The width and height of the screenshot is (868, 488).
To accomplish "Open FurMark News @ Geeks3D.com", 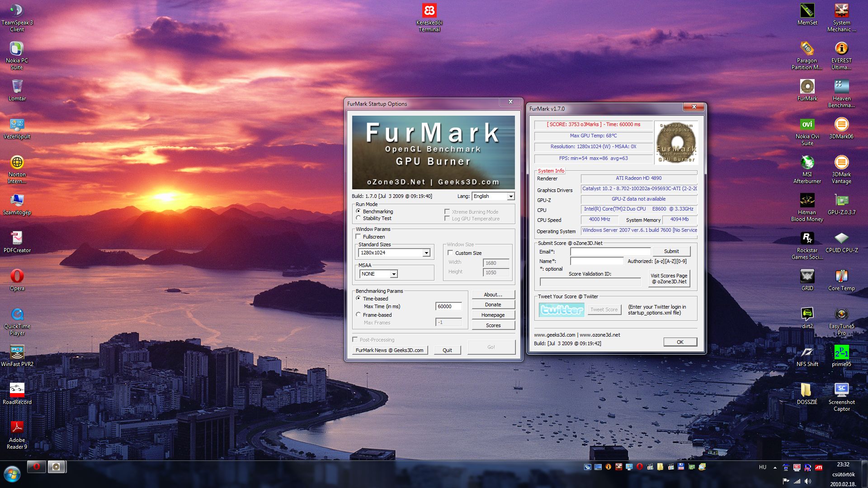I will point(390,350).
